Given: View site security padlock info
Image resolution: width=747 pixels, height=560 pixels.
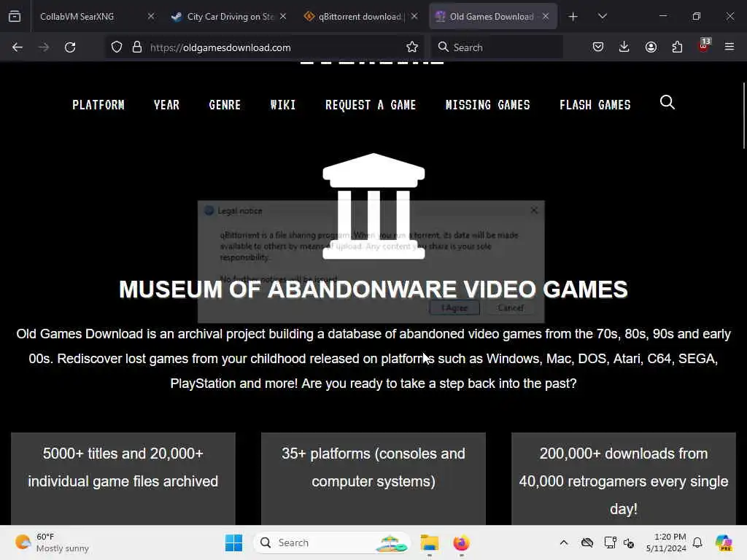Looking at the screenshot, I should pos(137,47).
